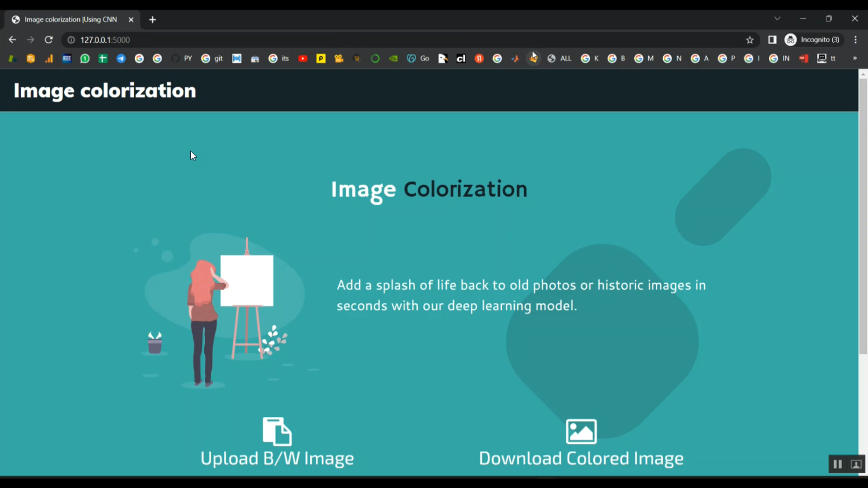Open a new browser tab
Viewport: 868px width, 488px height.
click(x=153, y=20)
